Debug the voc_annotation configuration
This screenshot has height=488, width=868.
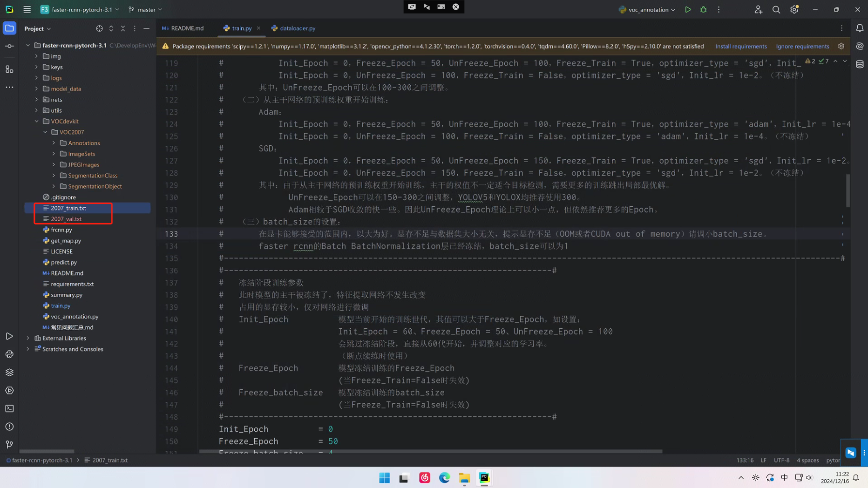click(x=703, y=10)
